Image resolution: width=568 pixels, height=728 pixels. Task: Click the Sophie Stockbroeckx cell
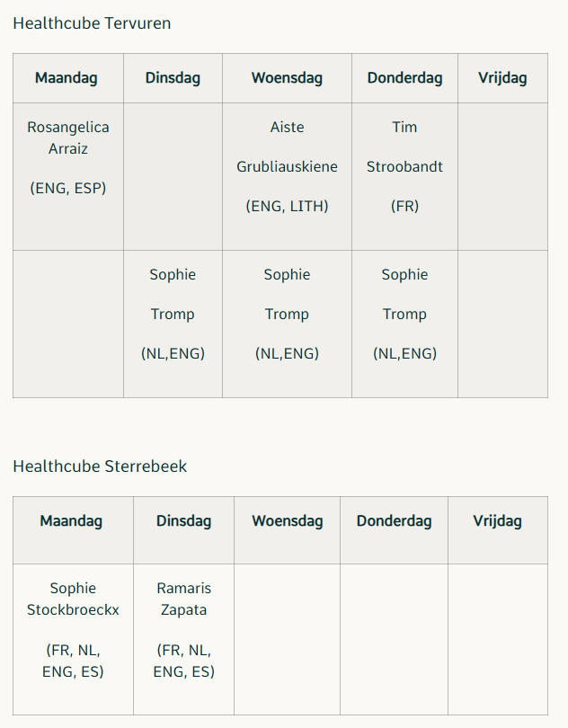(x=73, y=639)
